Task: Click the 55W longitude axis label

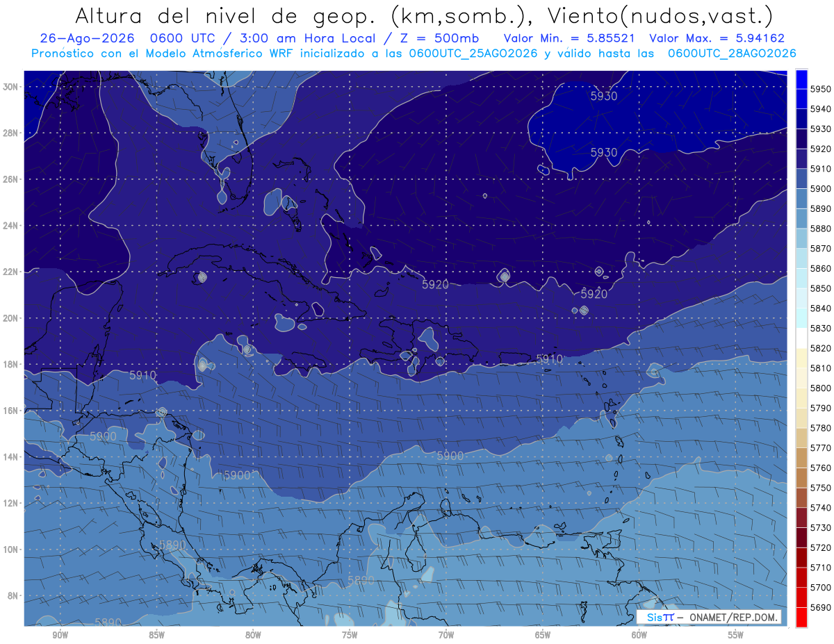Action: tap(736, 636)
